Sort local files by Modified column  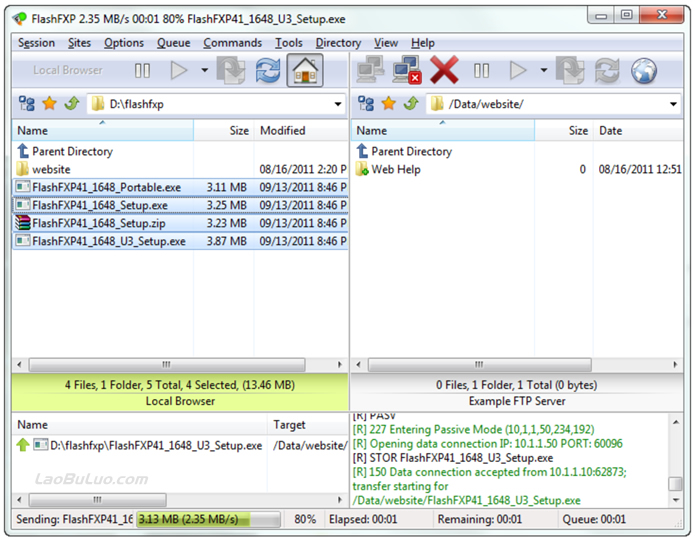coord(301,130)
